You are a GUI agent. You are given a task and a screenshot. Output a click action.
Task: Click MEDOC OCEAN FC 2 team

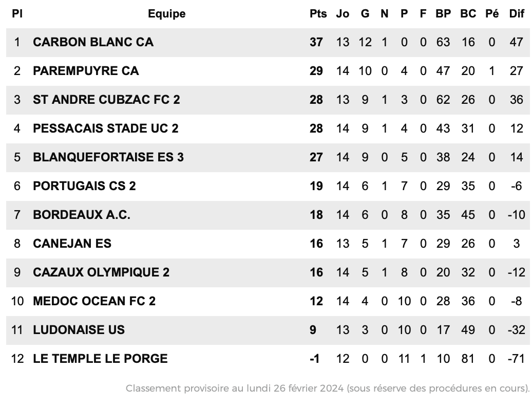(x=94, y=301)
